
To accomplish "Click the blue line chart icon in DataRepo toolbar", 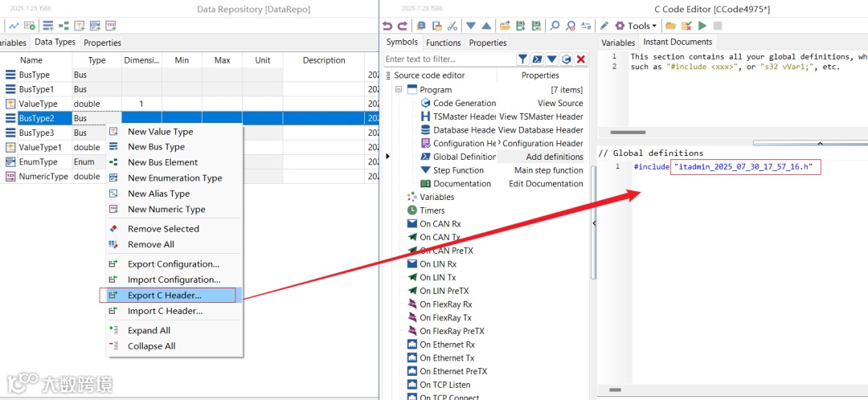I will click(x=14, y=26).
